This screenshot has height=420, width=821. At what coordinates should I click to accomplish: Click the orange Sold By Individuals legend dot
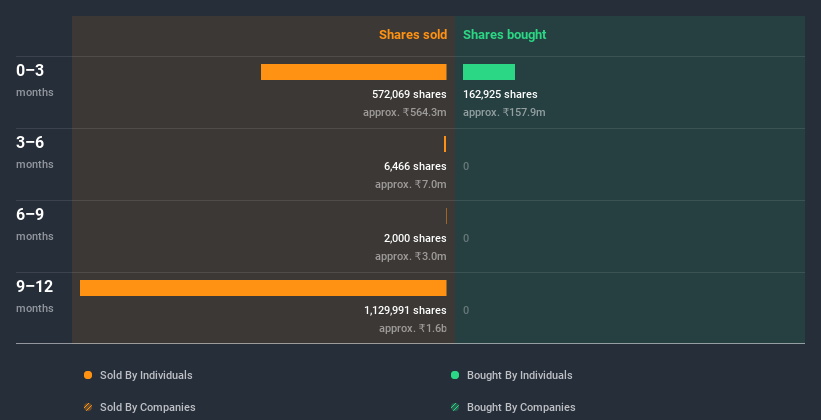[x=88, y=375]
